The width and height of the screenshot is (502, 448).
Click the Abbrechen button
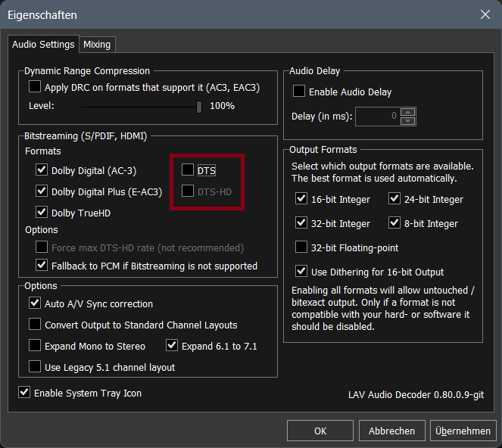(392, 431)
